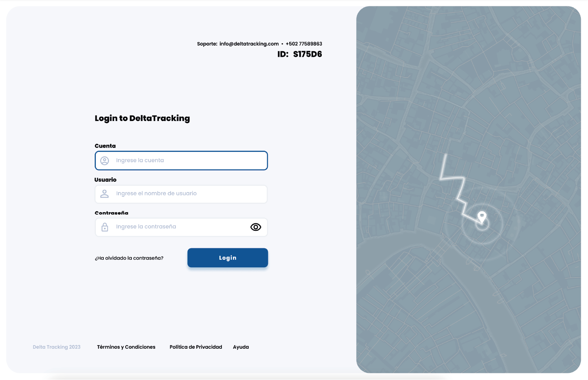Focus the Contraseña password input field
This screenshot has height=380, width=588.
pyautogui.click(x=181, y=227)
